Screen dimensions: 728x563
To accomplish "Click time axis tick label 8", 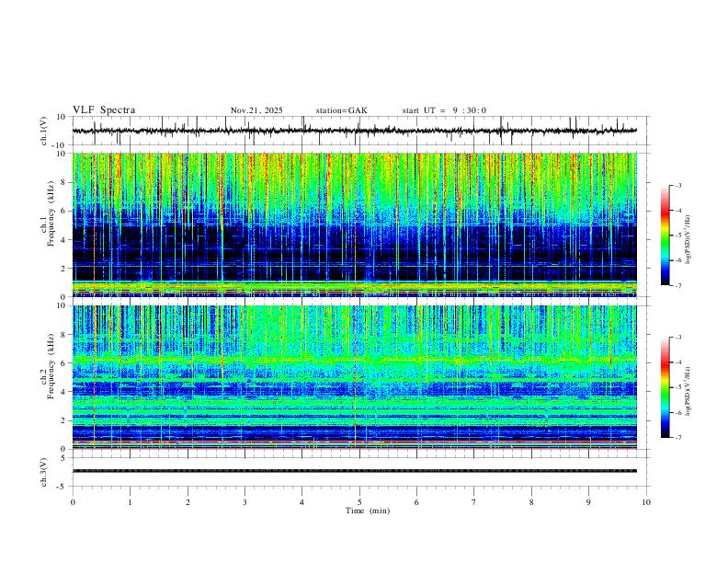I will 531,502.
